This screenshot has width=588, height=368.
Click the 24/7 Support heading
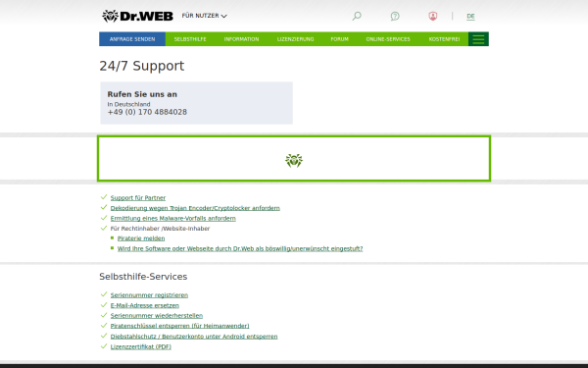coord(142,66)
